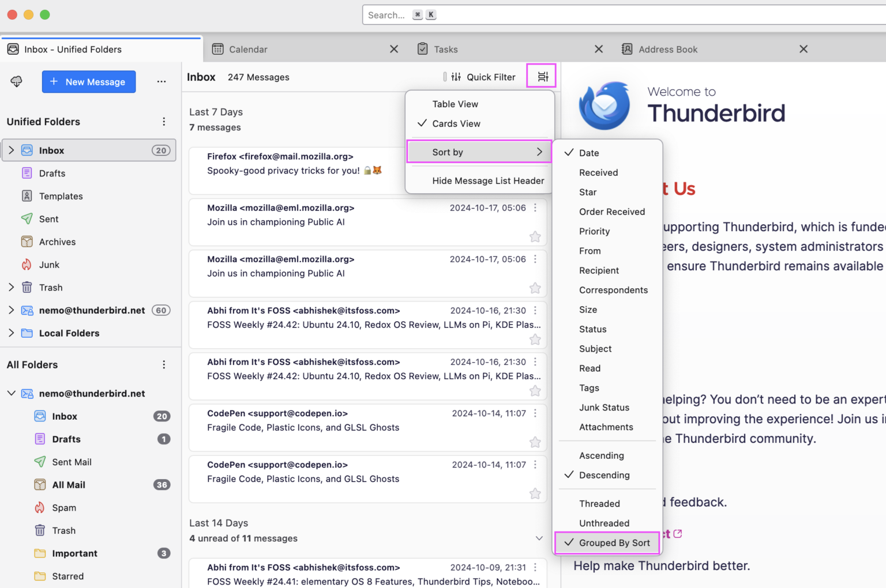Image resolution: width=886 pixels, height=588 pixels.
Task: Click the Sent Mail paper-plane icon
Action: pos(40,462)
